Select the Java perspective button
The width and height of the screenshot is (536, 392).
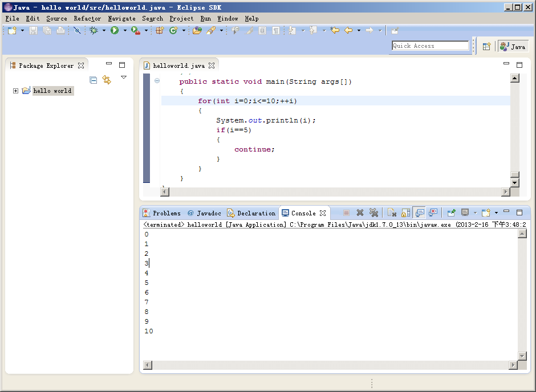click(x=513, y=46)
